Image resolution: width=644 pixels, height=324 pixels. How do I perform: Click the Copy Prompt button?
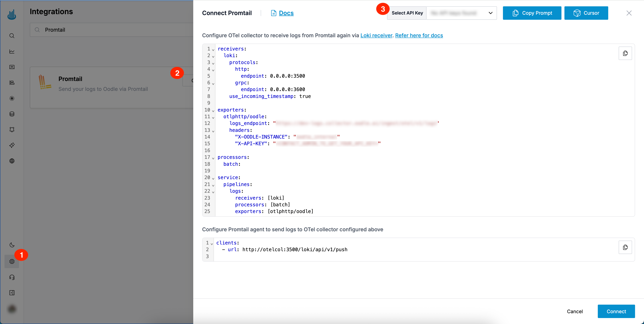click(532, 13)
